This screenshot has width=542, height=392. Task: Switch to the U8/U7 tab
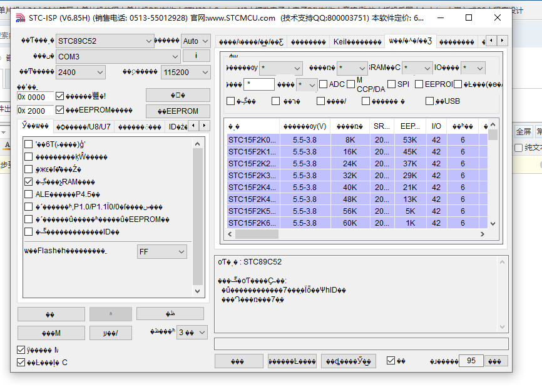coord(84,127)
